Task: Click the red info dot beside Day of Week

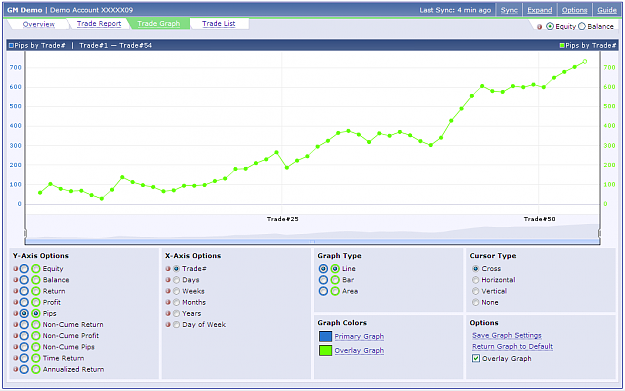Action: (x=168, y=324)
